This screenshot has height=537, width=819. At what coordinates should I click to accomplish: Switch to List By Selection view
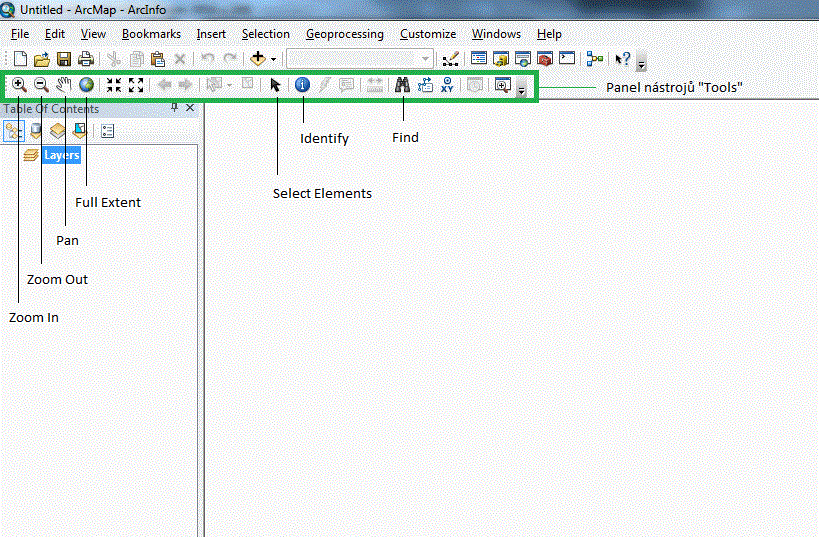[x=79, y=131]
